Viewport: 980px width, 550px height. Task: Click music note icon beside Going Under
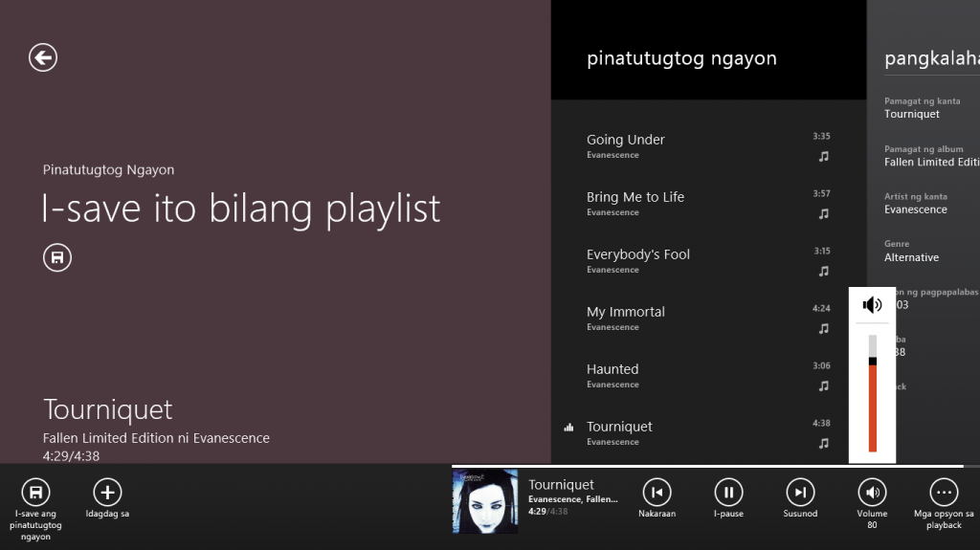tap(824, 156)
